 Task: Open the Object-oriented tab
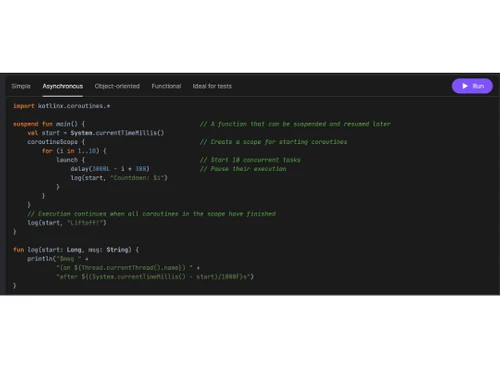pyautogui.click(x=117, y=86)
